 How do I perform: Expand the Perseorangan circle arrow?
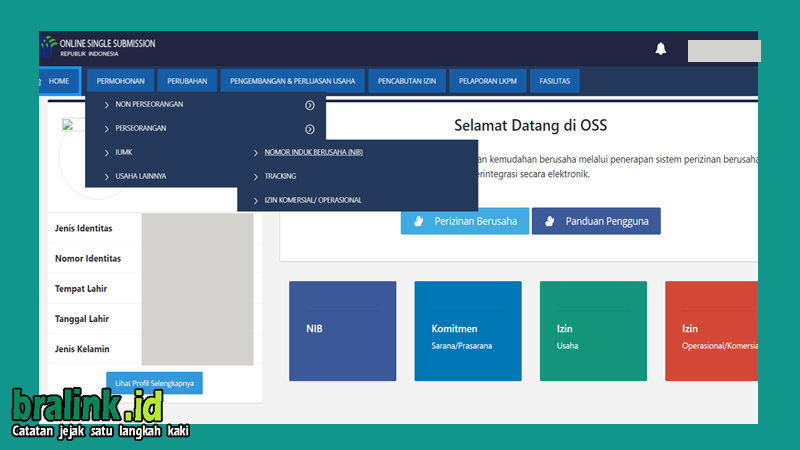click(x=310, y=129)
